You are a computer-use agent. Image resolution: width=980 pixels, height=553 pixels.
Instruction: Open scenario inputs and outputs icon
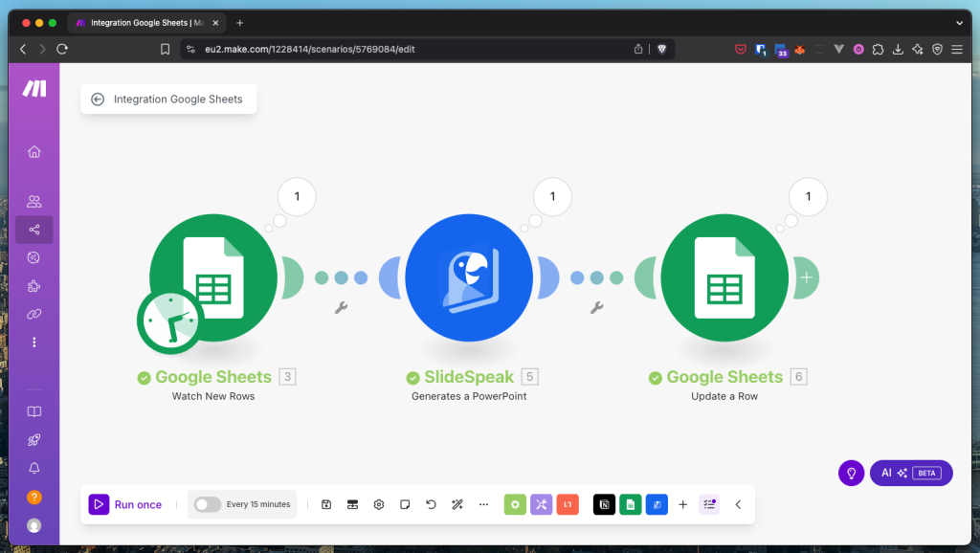352,504
